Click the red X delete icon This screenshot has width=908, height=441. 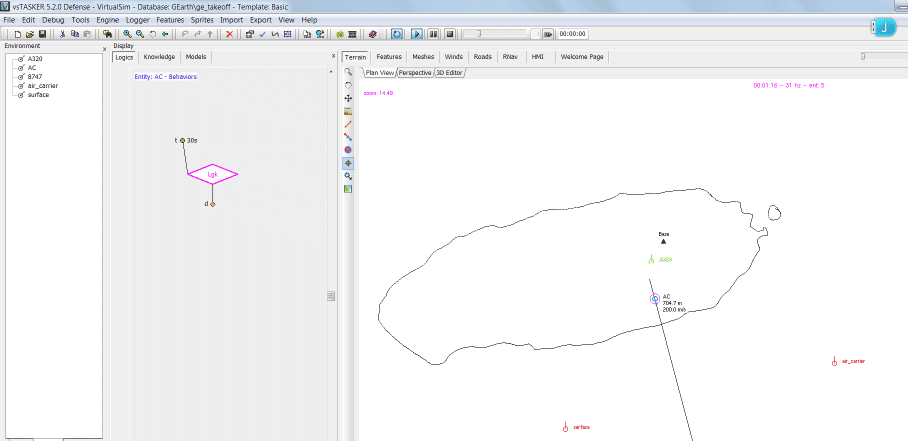click(230, 34)
